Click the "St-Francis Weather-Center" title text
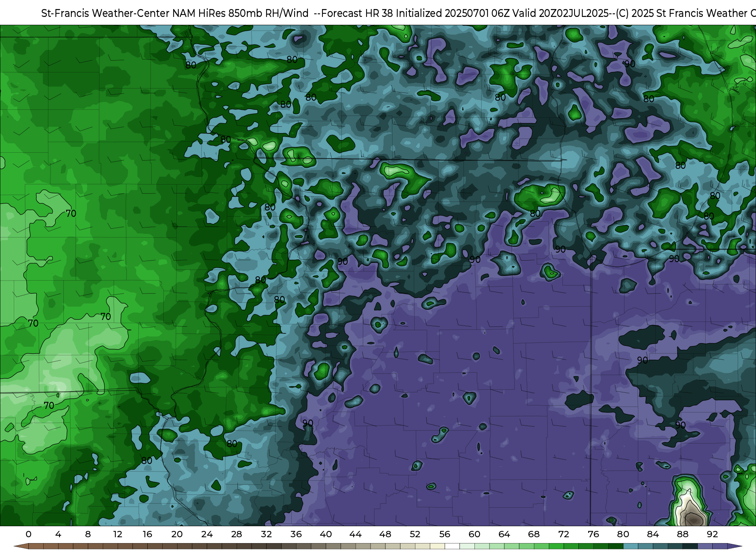The width and height of the screenshot is (756, 551). [x=105, y=13]
